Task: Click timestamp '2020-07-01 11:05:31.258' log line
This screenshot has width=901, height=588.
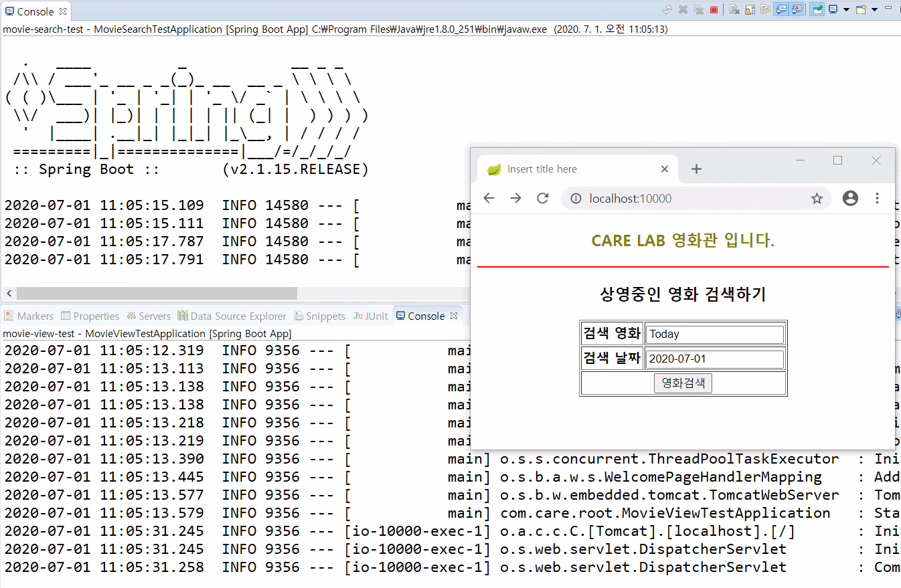Action: point(104,567)
